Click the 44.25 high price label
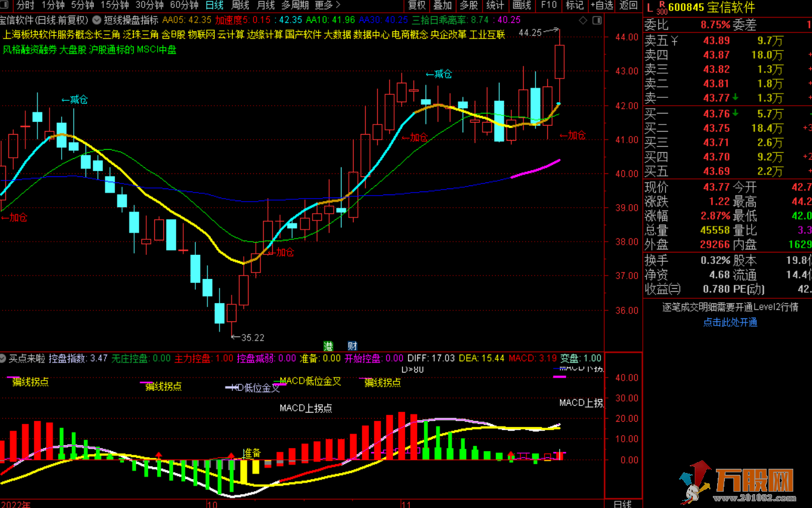The width and height of the screenshot is (812, 508). tap(530, 33)
